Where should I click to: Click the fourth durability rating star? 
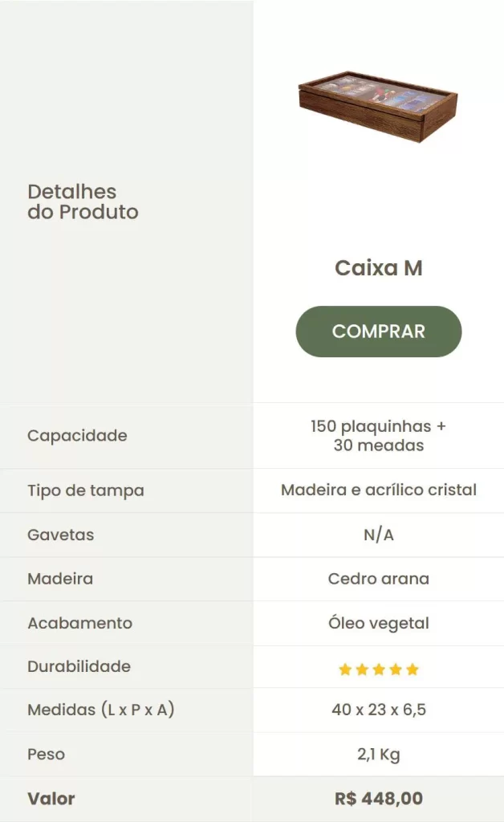point(396,669)
